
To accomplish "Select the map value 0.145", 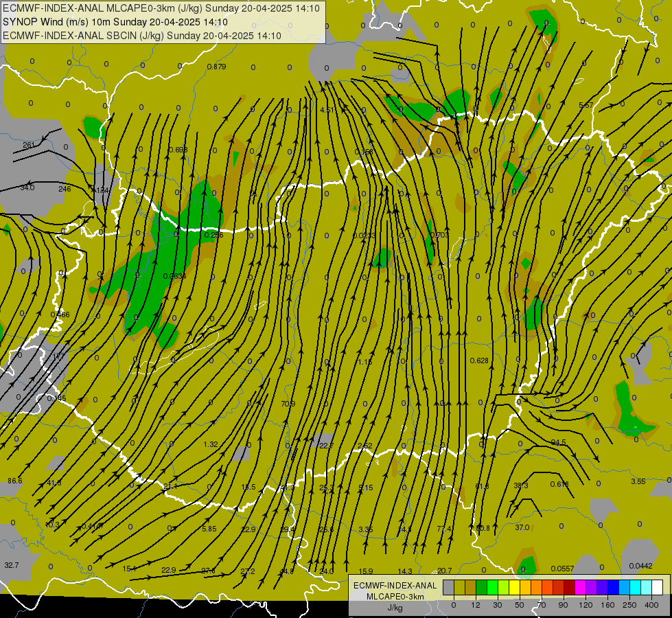I will tap(56, 398).
